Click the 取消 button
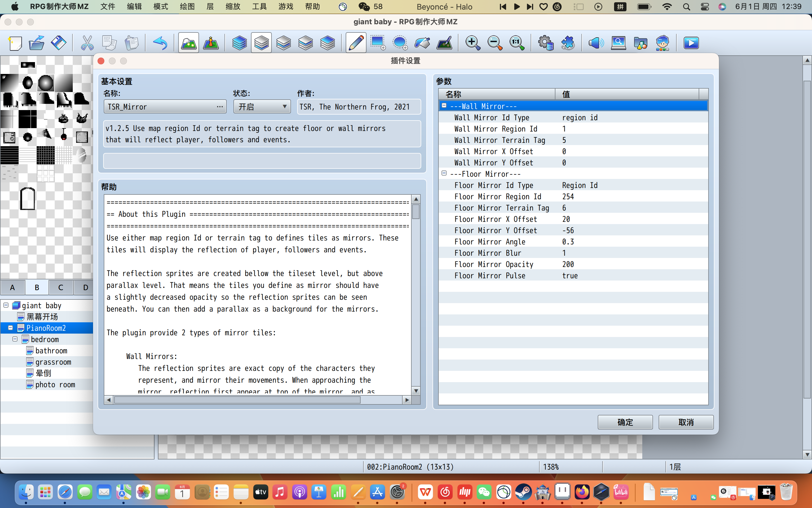 (x=686, y=422)
